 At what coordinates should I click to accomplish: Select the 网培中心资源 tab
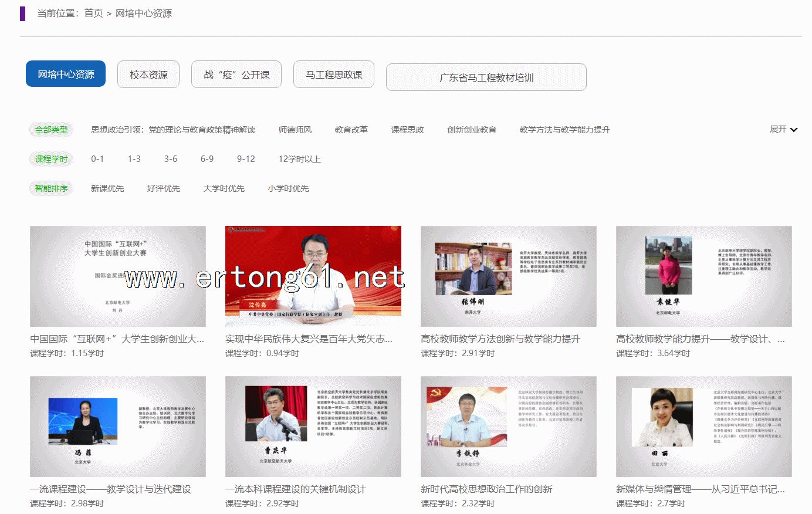[66, 74]
